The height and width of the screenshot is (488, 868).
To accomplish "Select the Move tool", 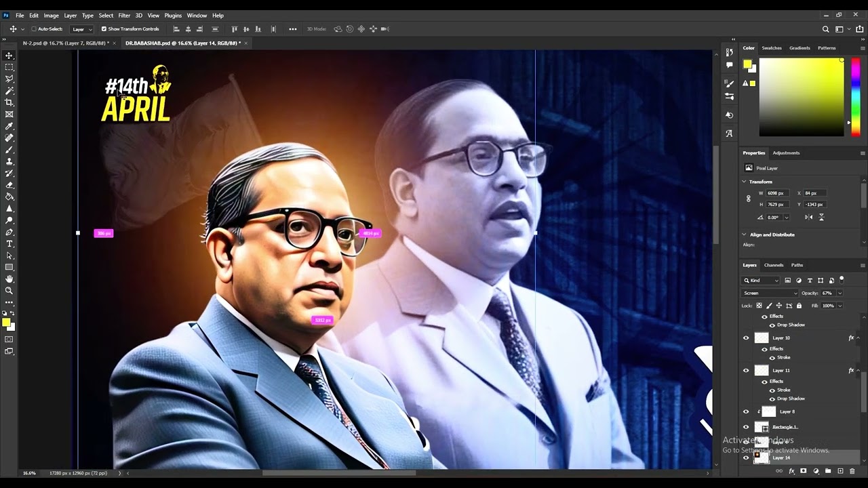I will [x=9, y=56].
